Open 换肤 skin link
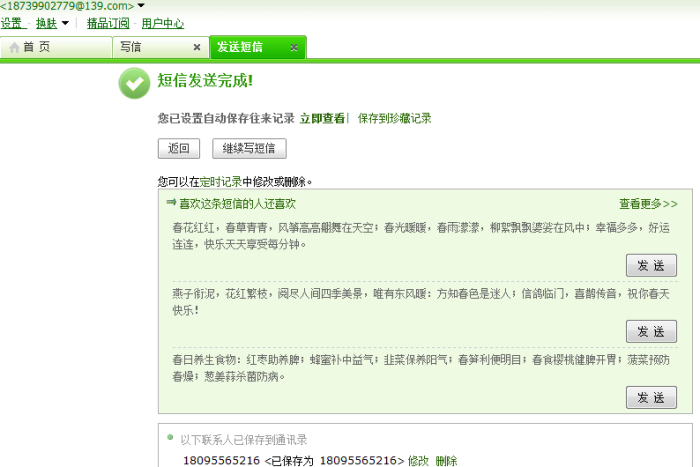Screen dimensions: 700x467 point(46,23)
